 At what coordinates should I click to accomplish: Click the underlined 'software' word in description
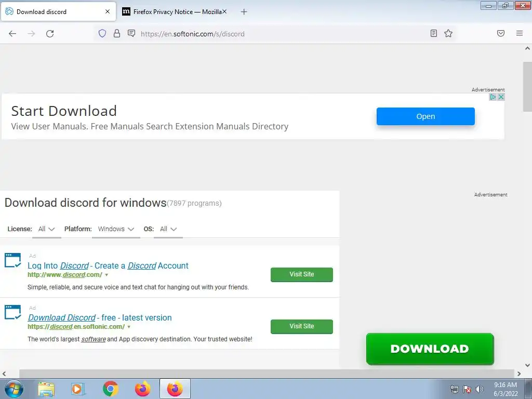click(94, 339)
